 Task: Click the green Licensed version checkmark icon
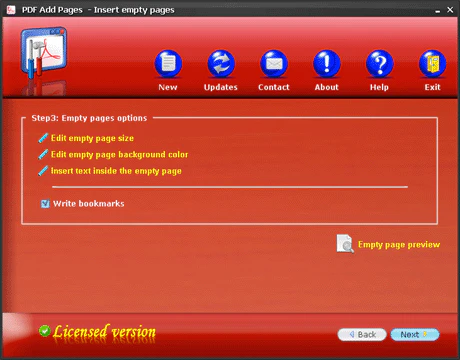point(44,331)
